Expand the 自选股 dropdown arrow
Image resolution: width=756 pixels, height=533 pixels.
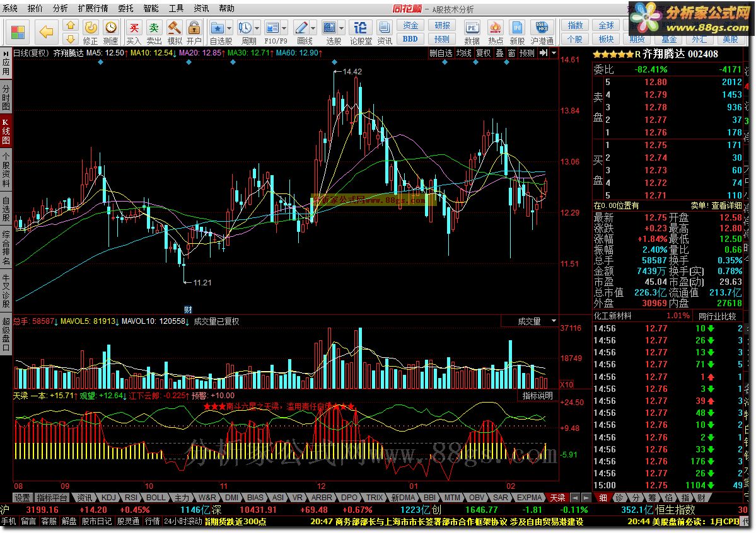[x=229, y=28]
